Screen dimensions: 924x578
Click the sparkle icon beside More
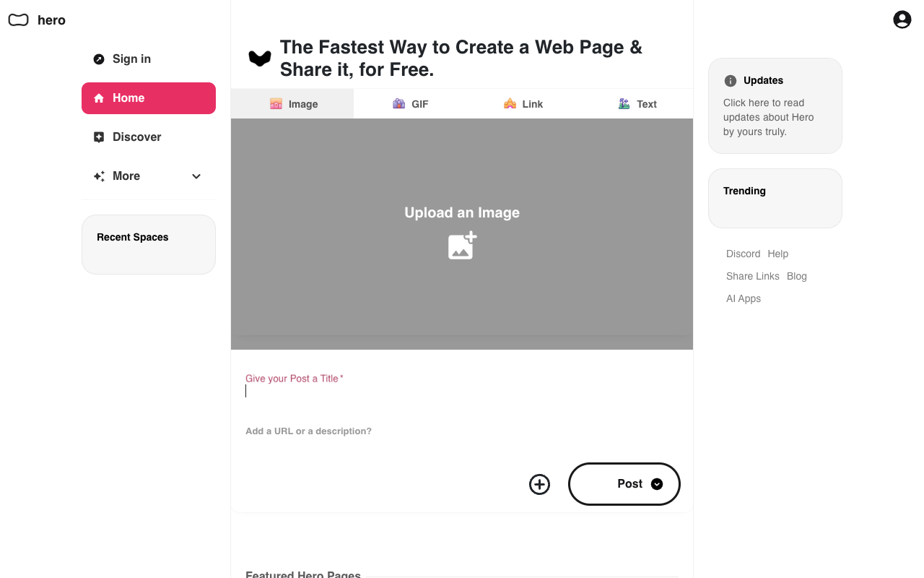coord(99,176)
